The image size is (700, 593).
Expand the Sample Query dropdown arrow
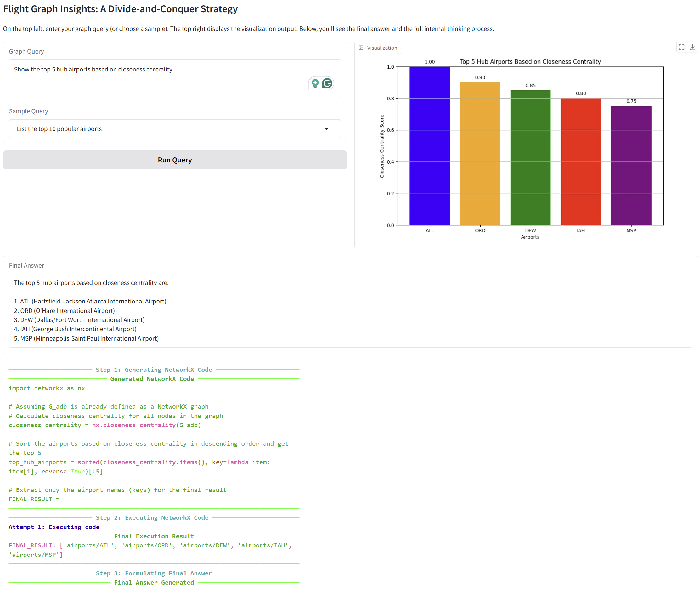click(x=326, y=129)
